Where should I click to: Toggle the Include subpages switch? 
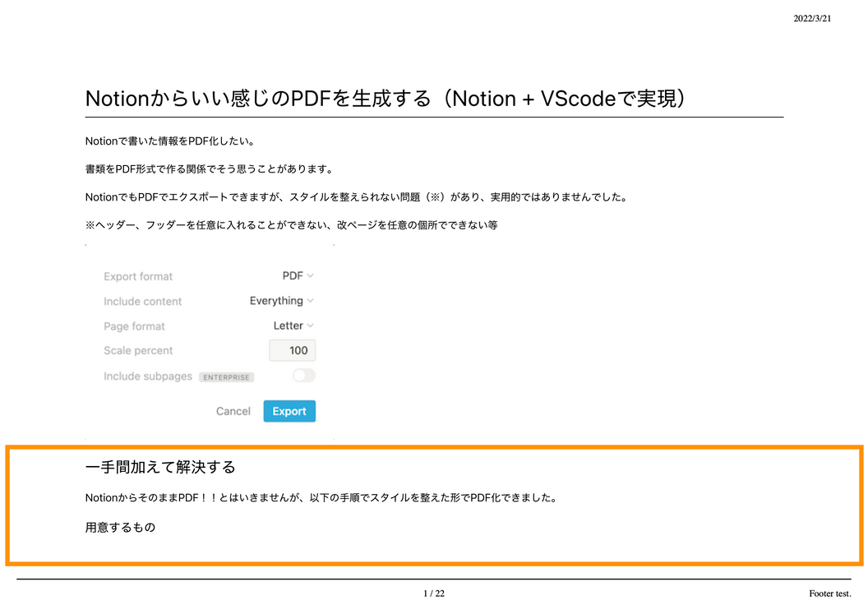click(x=304, y=376)
